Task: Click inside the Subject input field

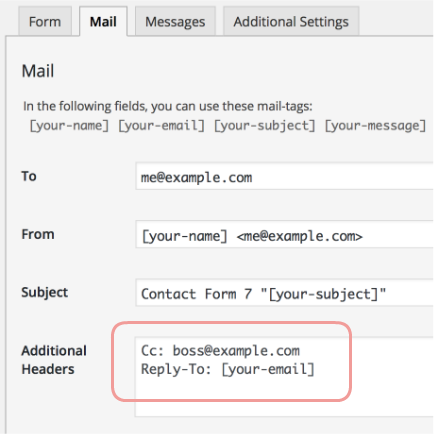Action: pos(284,292)
